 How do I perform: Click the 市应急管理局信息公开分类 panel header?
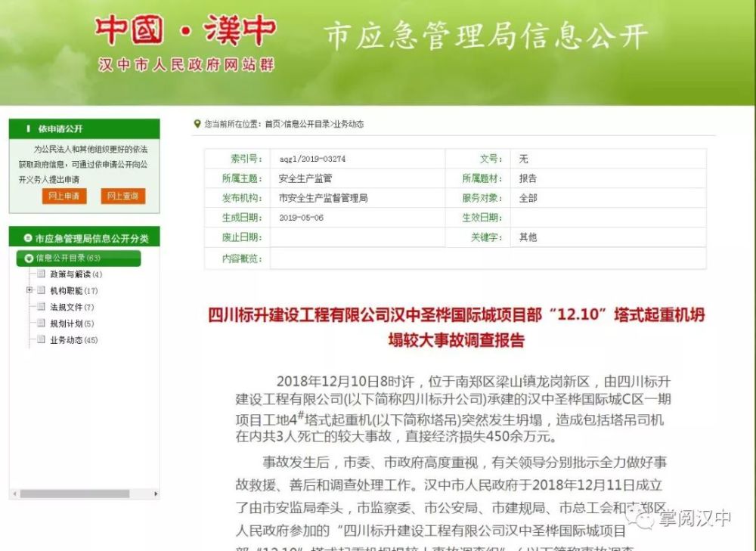point(85,237)
